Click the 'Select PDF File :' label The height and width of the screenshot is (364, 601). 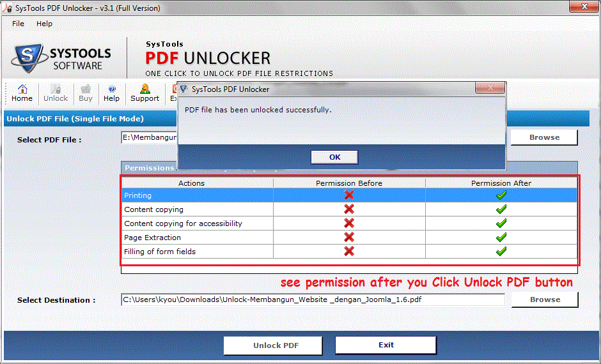pyautogui.click(x=49, y=140)
